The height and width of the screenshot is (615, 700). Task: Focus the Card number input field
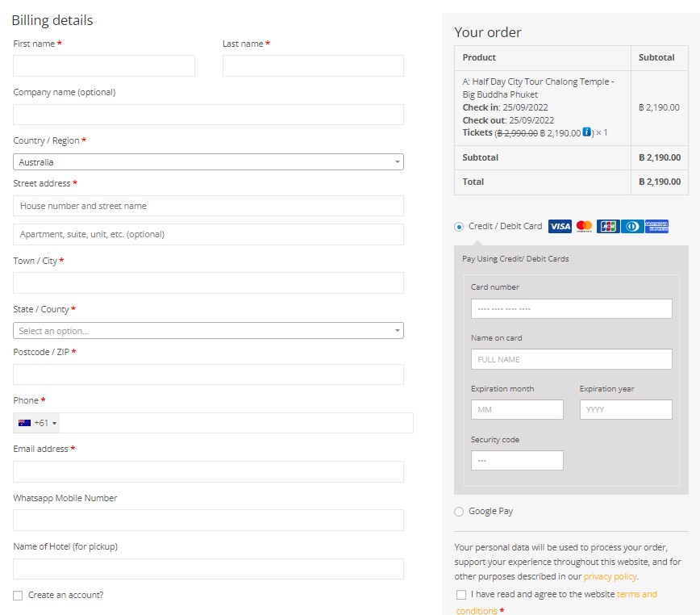coord(571,309)
